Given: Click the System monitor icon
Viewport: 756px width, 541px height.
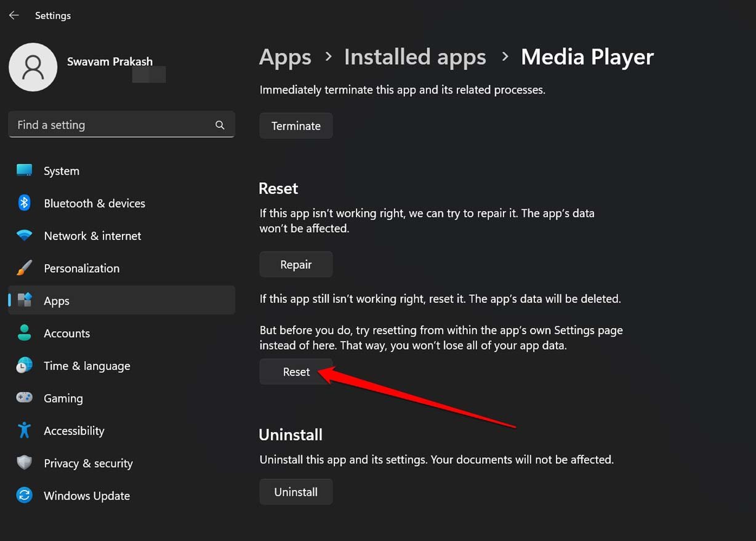Looking at the screenshot, I should tap(25, 170).
